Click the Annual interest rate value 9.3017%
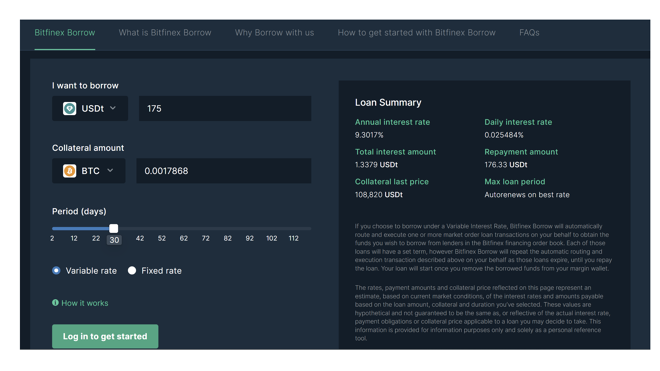This screenshot has width=660, height=371. [369, 135]
